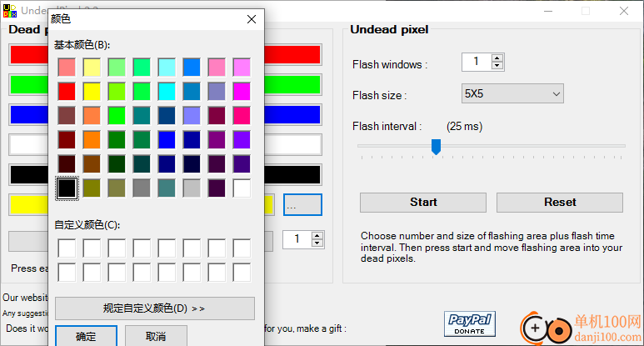
Task: Click the 确定 (OK) button
Action: [x=87, y=336]
